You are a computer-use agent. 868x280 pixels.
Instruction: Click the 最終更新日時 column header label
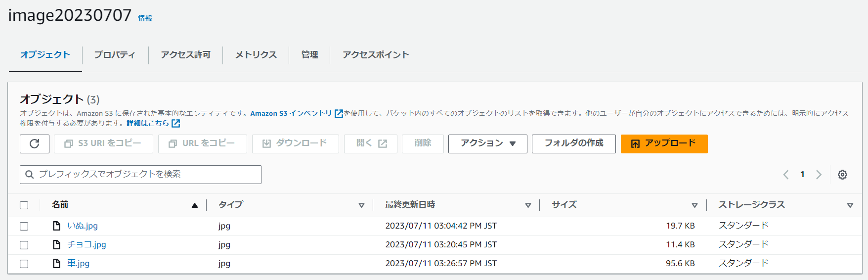(x=410, y=205)
